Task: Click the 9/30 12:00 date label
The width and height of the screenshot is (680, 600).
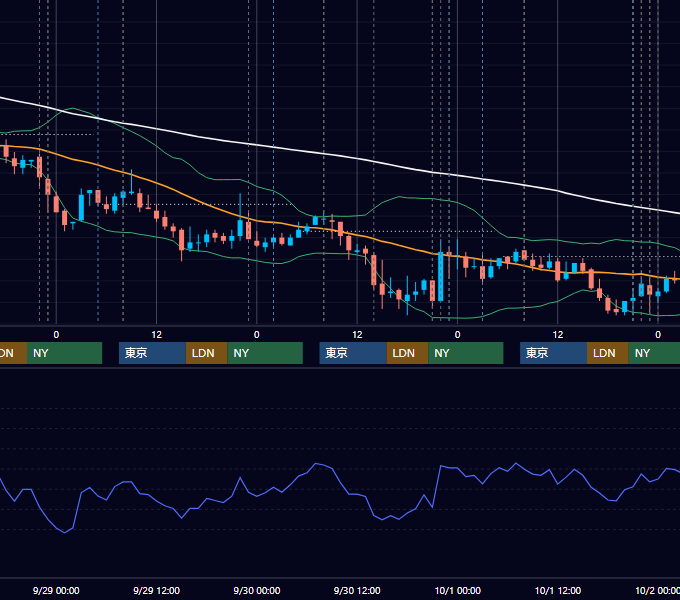Action: click(357, 590)
